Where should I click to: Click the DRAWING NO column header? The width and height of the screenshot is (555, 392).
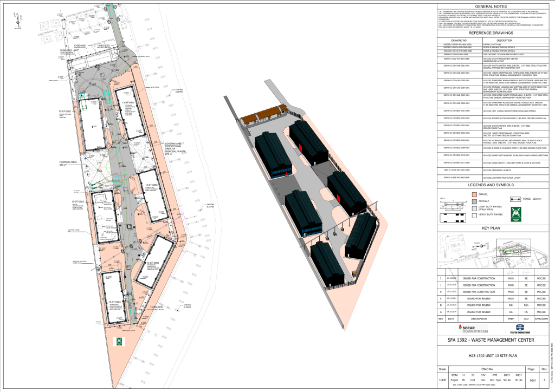459,41
